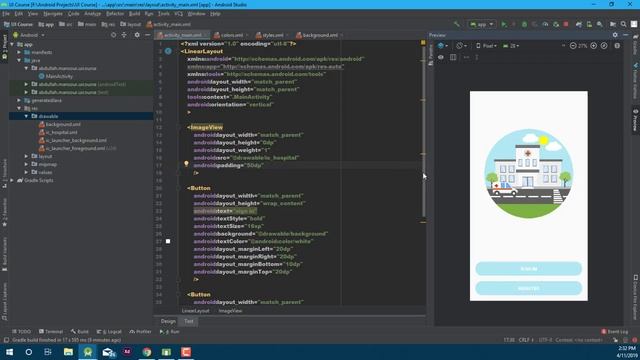Image resolution: width=640 pixels, height=360 pixels.
Task: Click the first light-blue button in preview
Action: [x=529, y=269]
